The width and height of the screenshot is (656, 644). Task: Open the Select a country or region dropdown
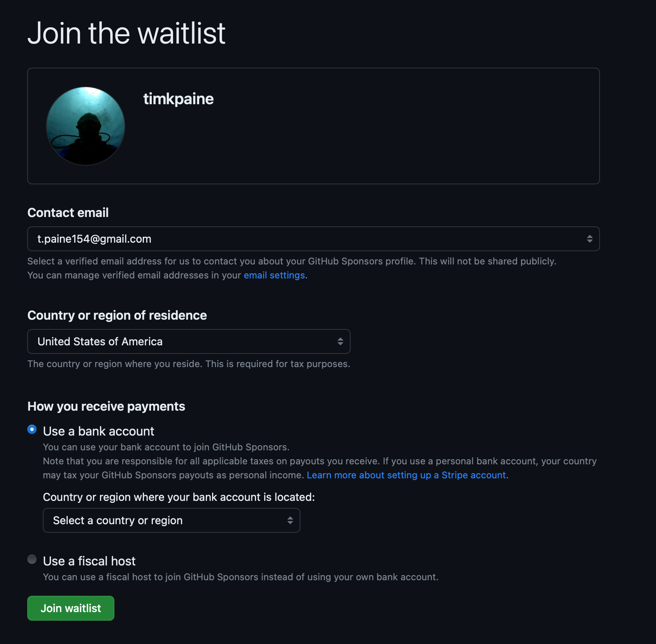(x=171, y=520)
